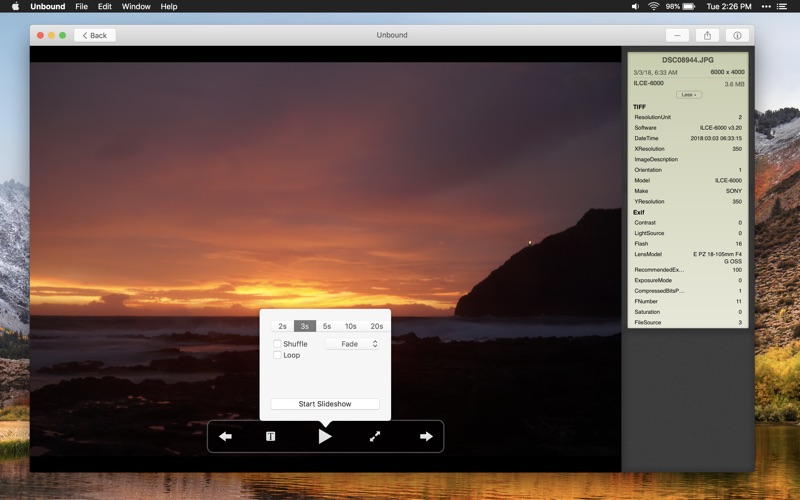Image resolution: width=800 pixels, height=500 pixels.
Task: Open the Share toolbar button
Action: pos(707,35)
